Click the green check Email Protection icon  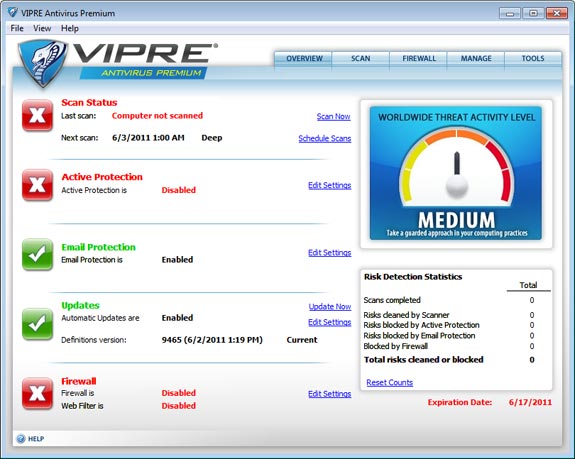coord(37,254)
